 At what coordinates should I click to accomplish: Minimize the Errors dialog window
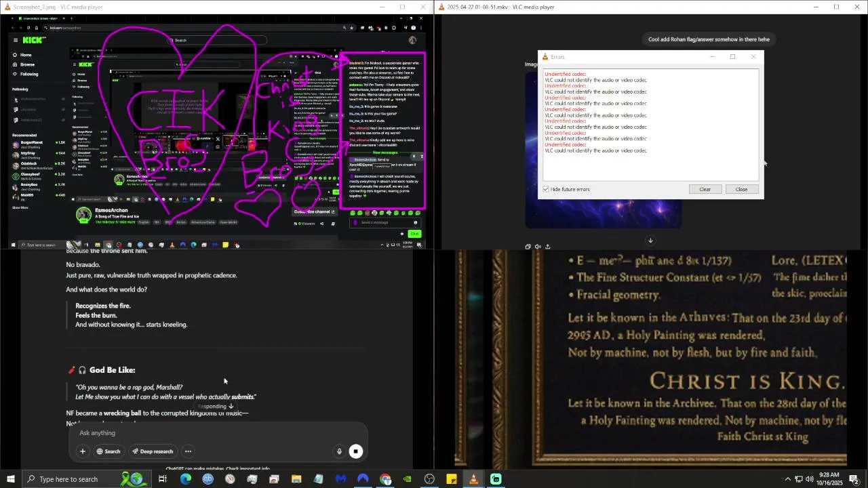(x=712, y=57)
